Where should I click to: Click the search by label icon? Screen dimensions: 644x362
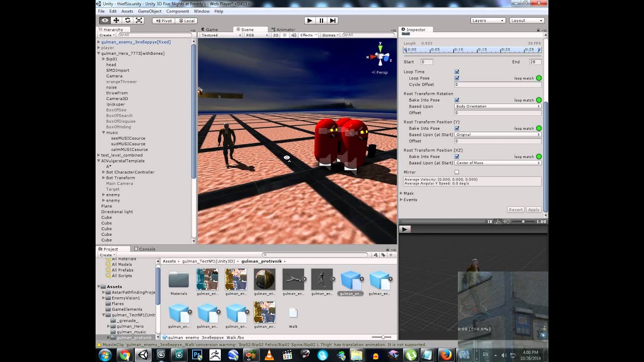pos(383,255)
